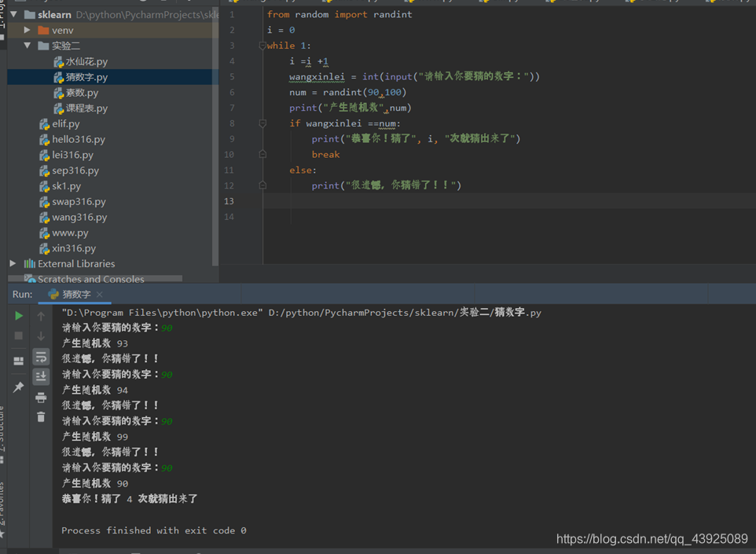
Task: Open lei316.py file
Action: 72,155
